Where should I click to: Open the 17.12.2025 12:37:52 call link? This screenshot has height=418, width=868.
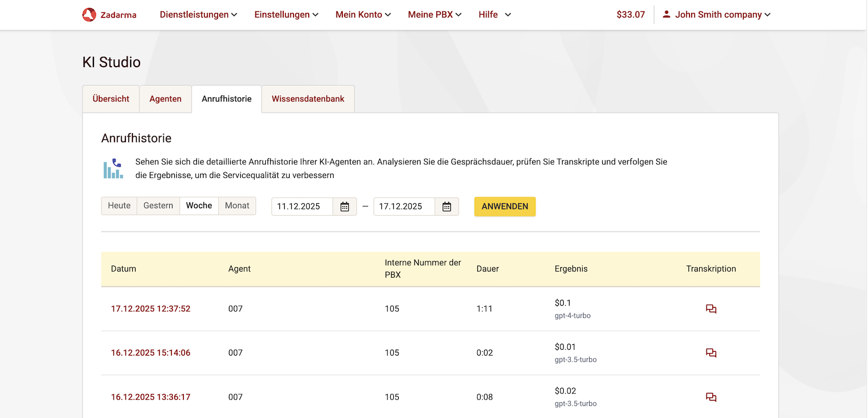(151, 309)
